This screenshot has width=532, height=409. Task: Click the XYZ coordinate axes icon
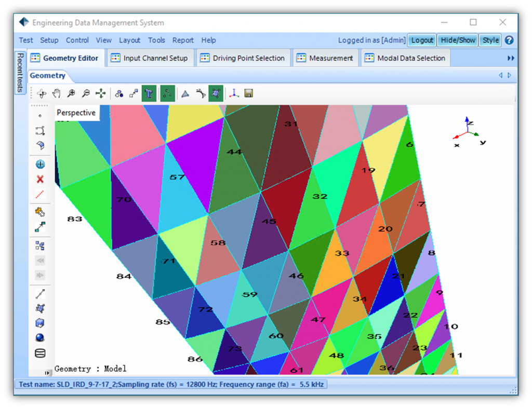(x=234, y=93)
